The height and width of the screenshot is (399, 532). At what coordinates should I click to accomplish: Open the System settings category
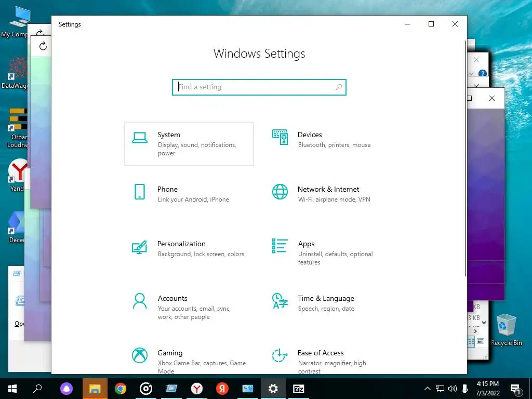point(189,143)
